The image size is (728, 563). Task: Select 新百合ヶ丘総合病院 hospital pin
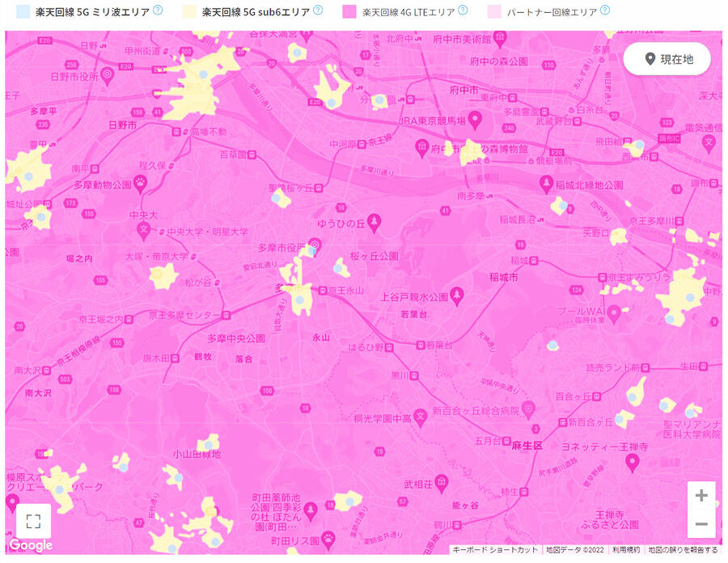click(528, 410)
